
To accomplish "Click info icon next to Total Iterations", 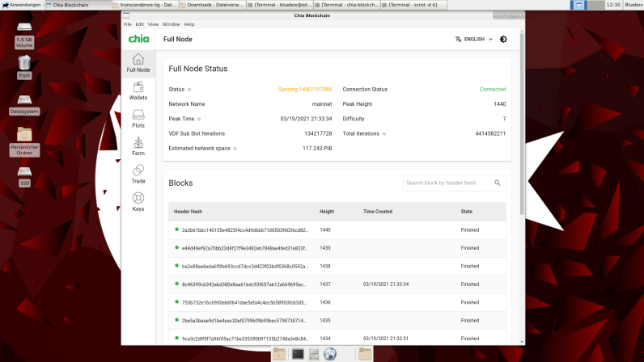I will tap(384, 134).
